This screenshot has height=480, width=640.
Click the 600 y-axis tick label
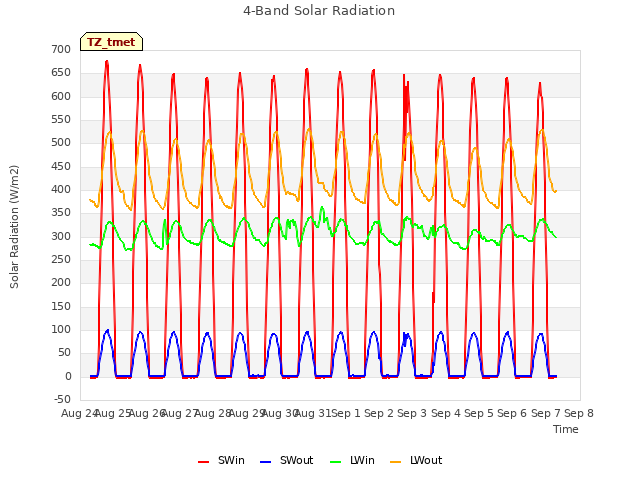[x=61, y=96]
